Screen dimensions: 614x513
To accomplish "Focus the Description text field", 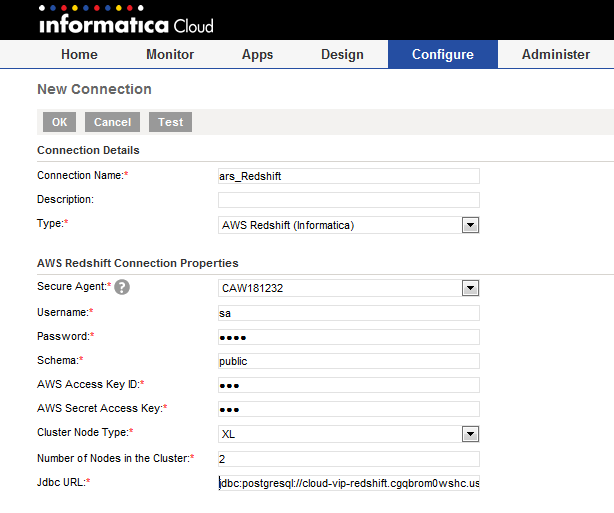I will (x=348, y=200).
